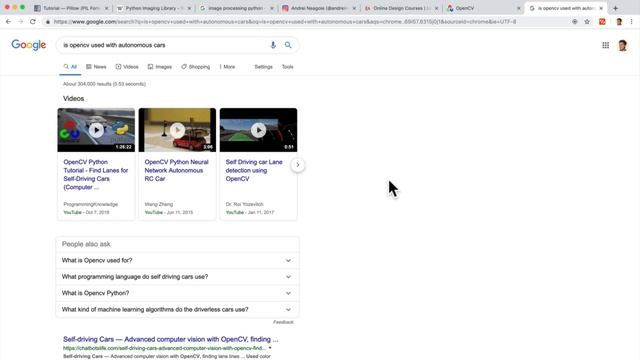The height and width of the screenshot is (360, 640).
Task: Switch to the News results tab
Action: 96,67
